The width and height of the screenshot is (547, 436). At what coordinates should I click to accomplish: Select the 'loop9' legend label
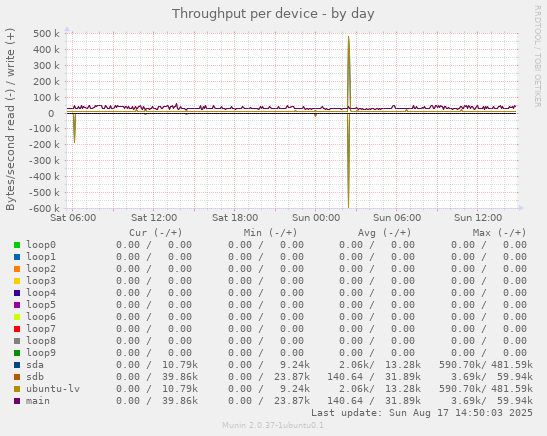pyautogui.click(x=41, y=353)
